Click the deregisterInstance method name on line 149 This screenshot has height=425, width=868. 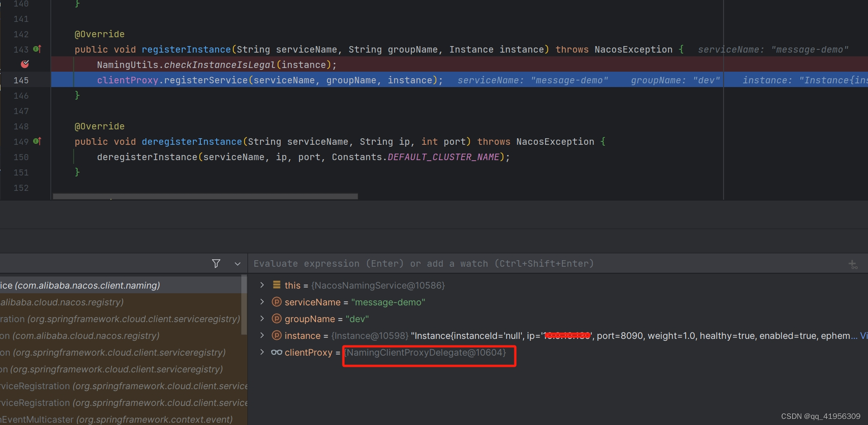[191, 142]
